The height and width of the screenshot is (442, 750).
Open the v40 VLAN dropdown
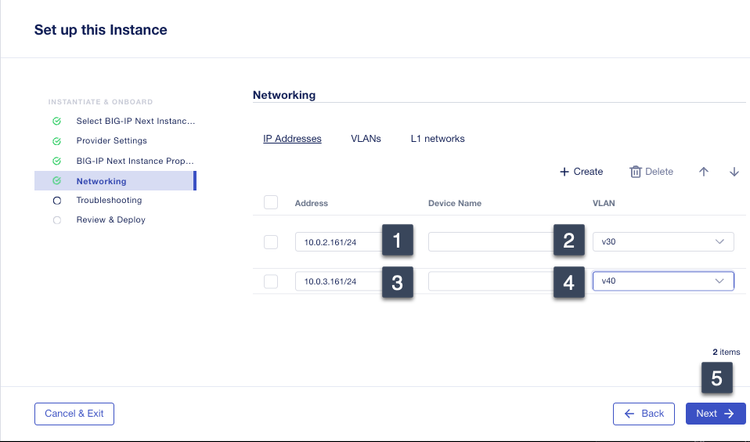click(663, 282)
